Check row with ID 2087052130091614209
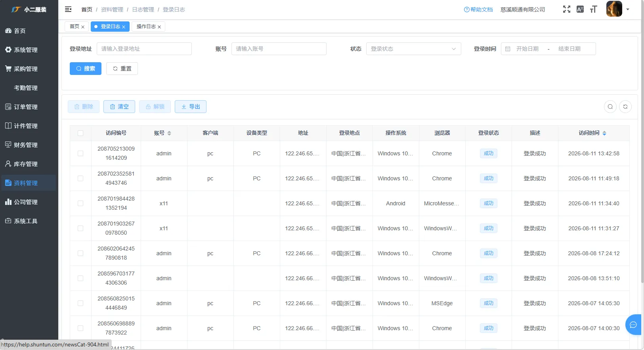 (x=80, y=153)
